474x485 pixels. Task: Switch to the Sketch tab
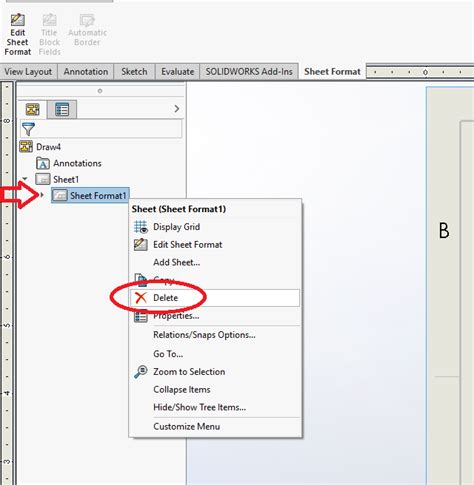pos(134,72)
